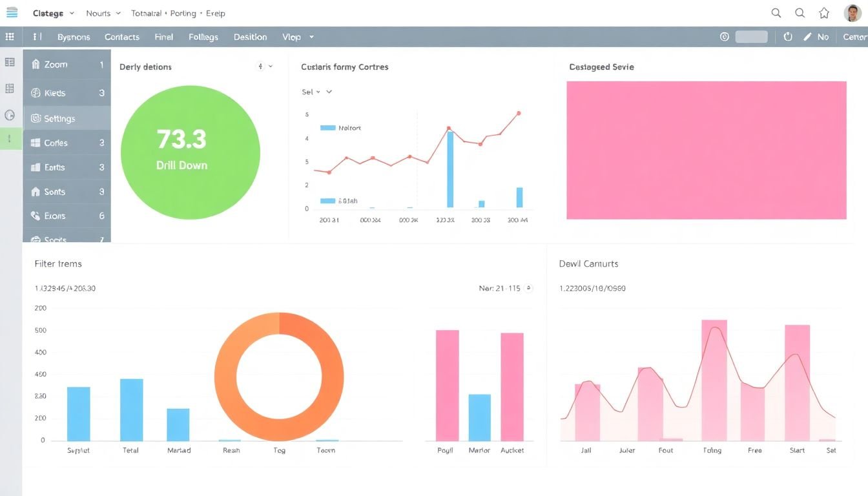The width and height of the screenshot is (868, 496).
Task: Select Earits in the sidebar
Action: (67, 167)
